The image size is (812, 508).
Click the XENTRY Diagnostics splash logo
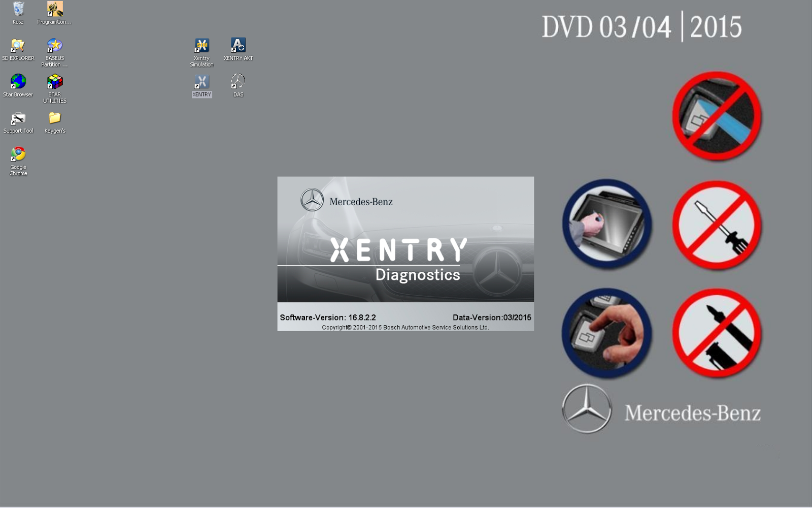click(x=399, y=260)
